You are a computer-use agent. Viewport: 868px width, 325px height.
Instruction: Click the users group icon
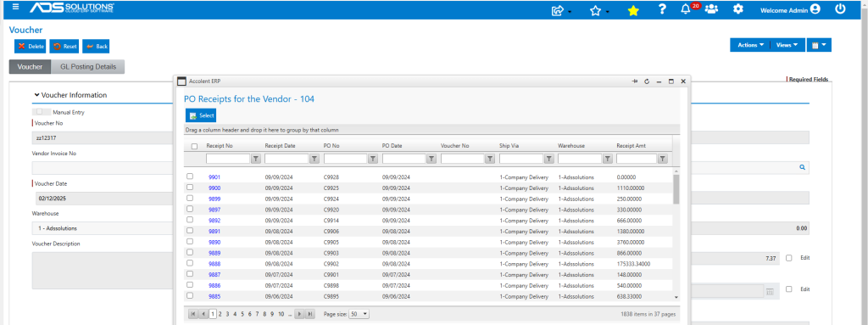click(711, 8)
